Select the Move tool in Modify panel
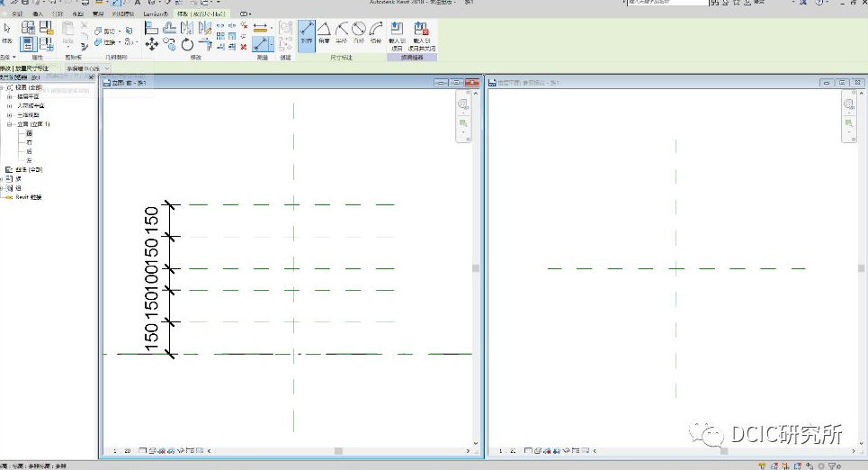The image size is (868, 470). 152,44
